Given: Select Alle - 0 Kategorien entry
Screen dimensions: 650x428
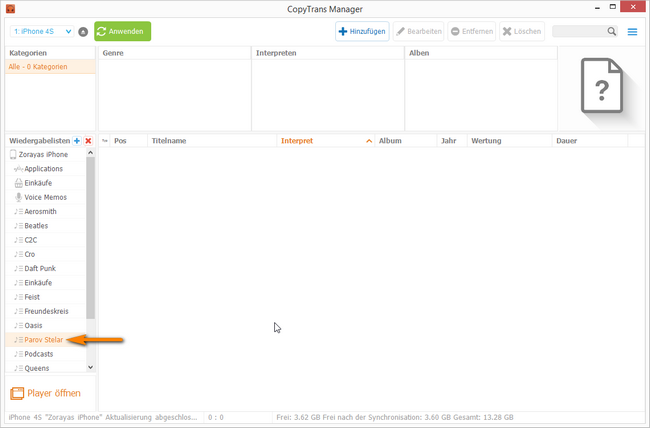Looking at the screenshot, I should [50, 67].
